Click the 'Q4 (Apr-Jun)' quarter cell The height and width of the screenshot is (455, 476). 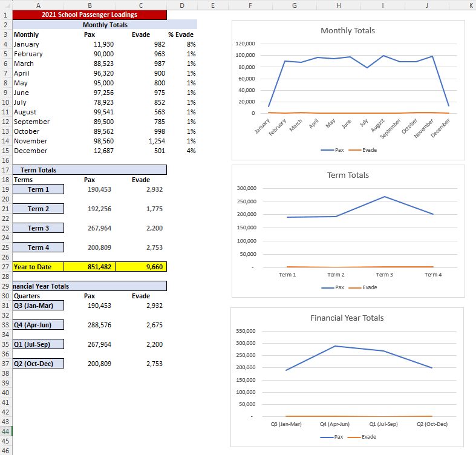coord(38,325)
